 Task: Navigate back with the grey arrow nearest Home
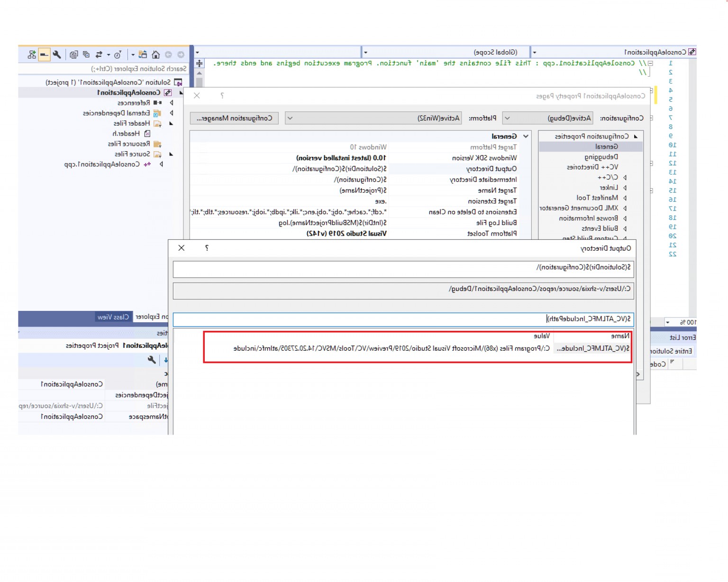click(168, 55)
